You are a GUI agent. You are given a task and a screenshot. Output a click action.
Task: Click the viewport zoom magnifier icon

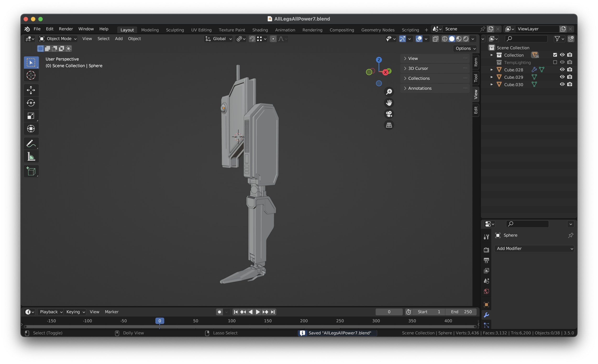(389, 92)
